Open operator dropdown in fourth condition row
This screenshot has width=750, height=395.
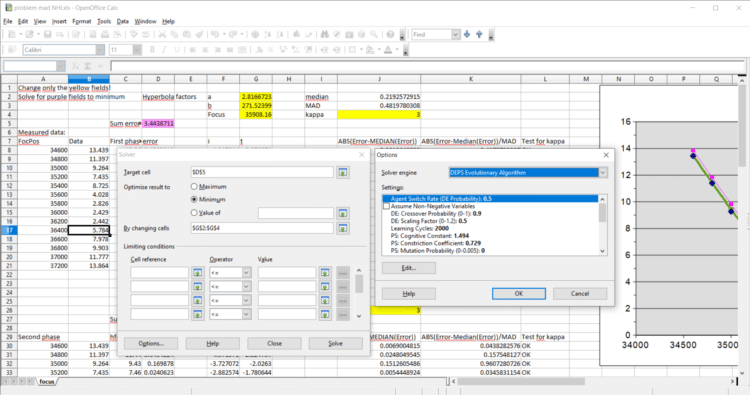[x=246, y=314]
